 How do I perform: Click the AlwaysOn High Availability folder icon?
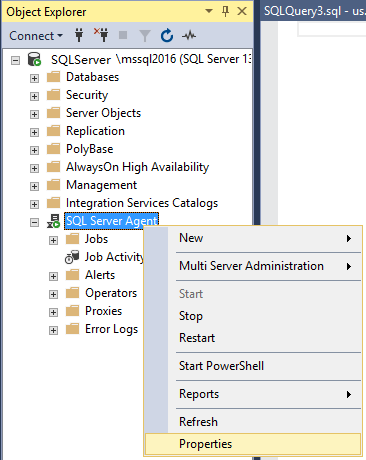click(x=53, y=167)
